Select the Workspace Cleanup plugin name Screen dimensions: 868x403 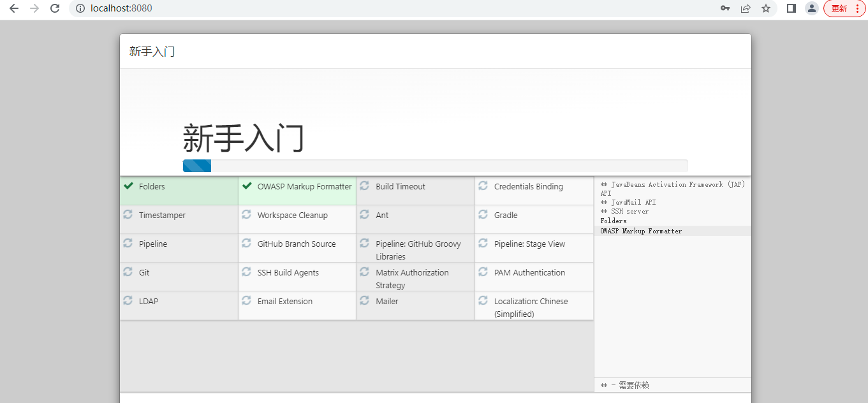293,216
